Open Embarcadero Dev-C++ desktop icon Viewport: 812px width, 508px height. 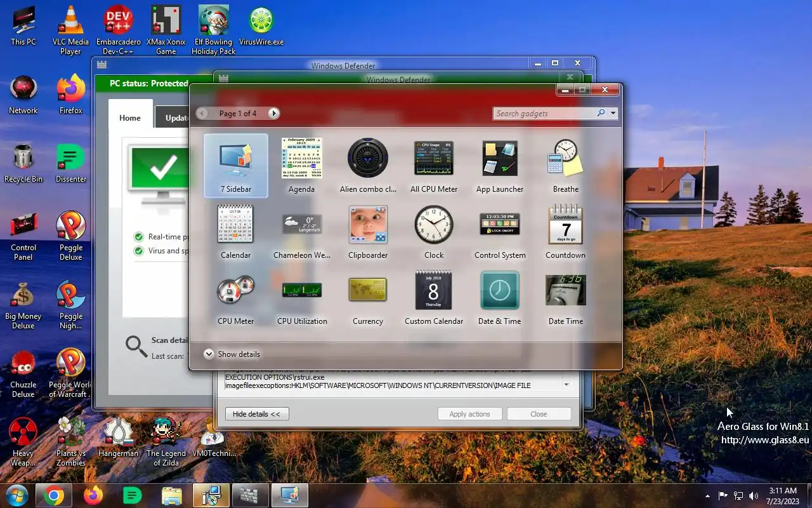pyautogui.click(x=119, y=30)
